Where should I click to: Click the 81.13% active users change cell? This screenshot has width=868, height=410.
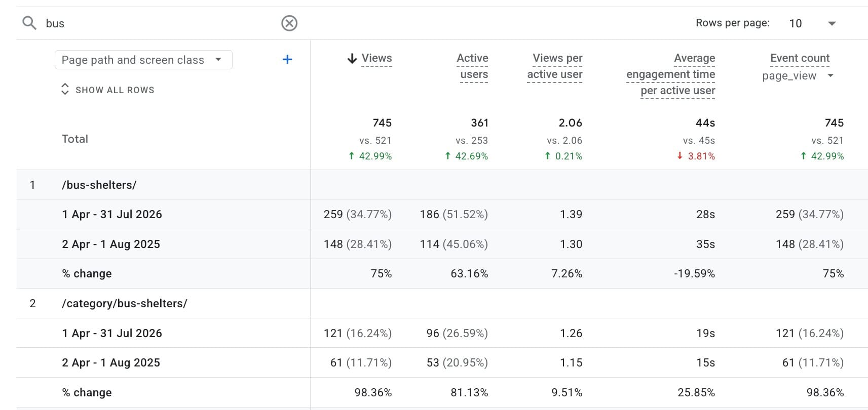[x=469, y=392]
